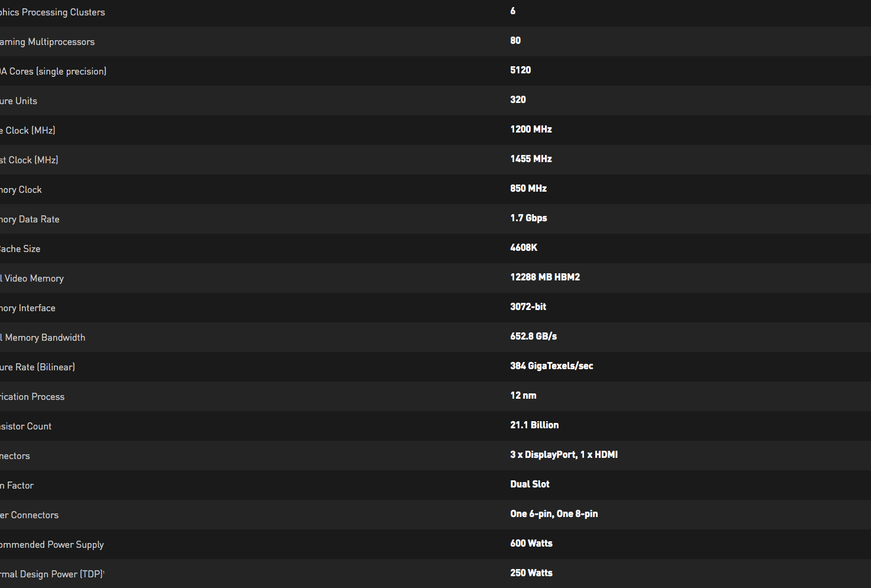Click the Graphics Processing Clusters value 6
Screen dimensions: 871x588
(x=513, y=11)
